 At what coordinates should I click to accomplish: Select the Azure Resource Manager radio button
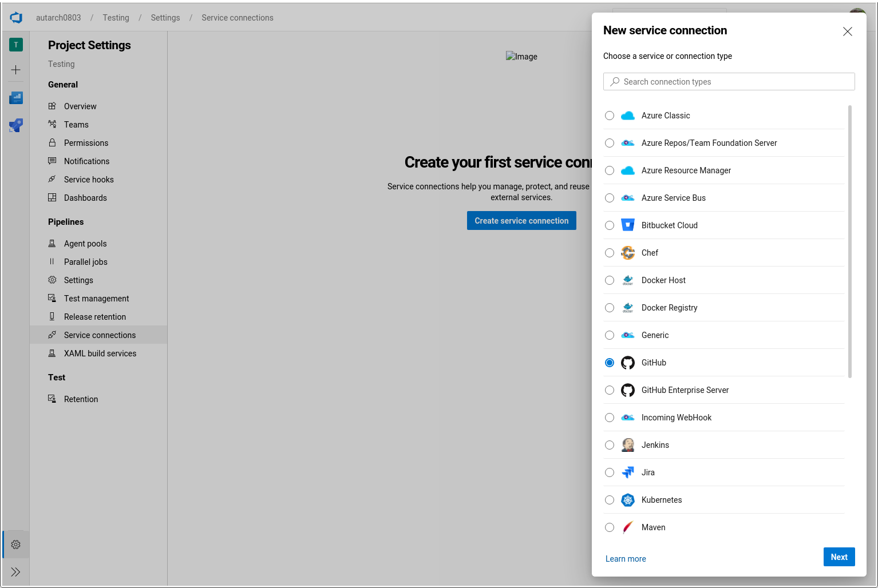610,170
